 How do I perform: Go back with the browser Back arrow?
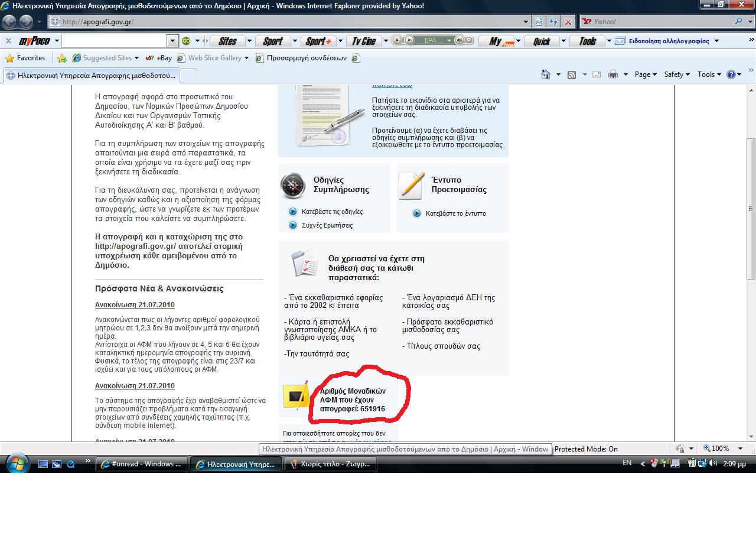point(9,22)
